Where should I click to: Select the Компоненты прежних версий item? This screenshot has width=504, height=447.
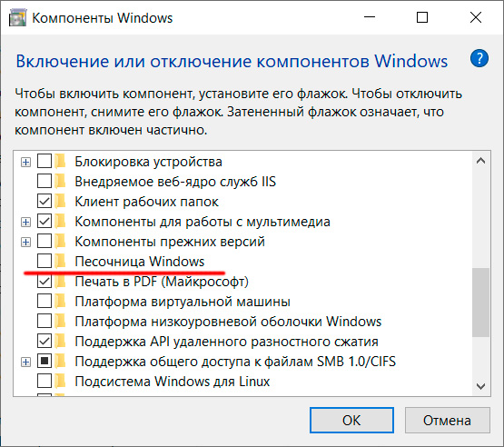click(170, 242)
